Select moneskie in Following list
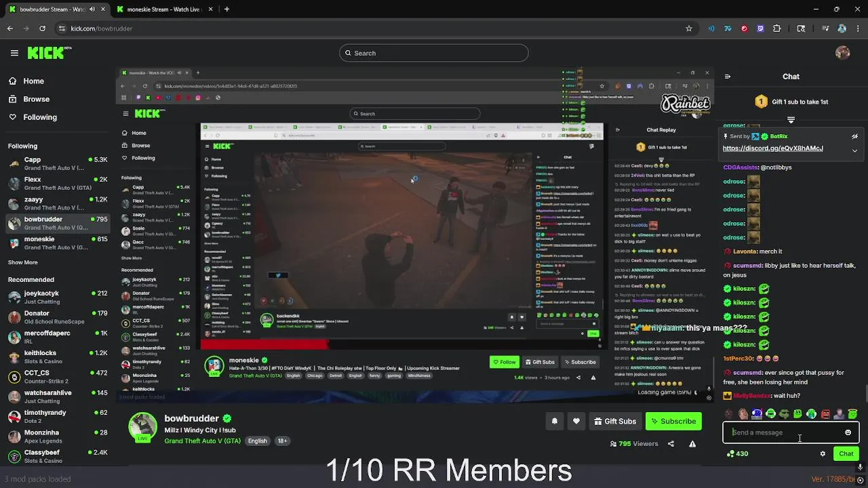The width and height of the screenshot is (868, 488). pyautogui.click(x=58, y=243)
